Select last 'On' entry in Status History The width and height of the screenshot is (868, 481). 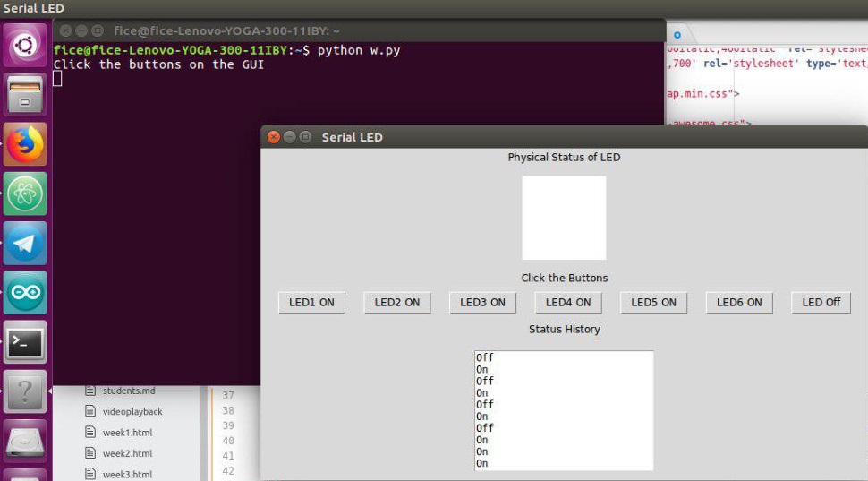(482, 463)
